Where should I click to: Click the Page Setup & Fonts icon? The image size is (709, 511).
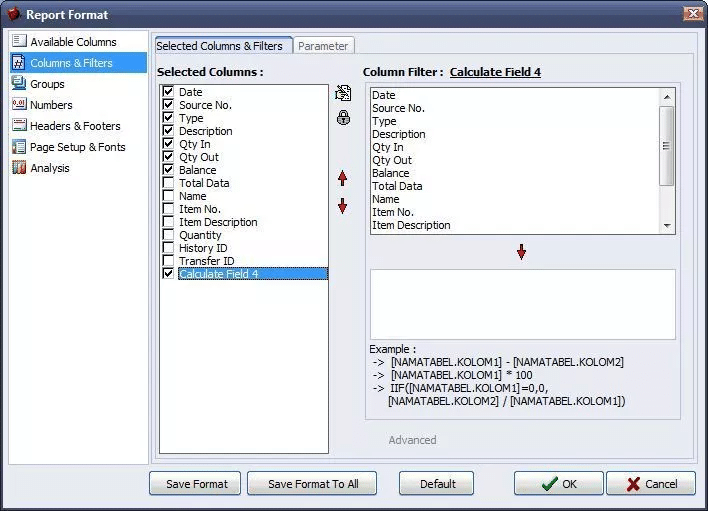point(19,147)
